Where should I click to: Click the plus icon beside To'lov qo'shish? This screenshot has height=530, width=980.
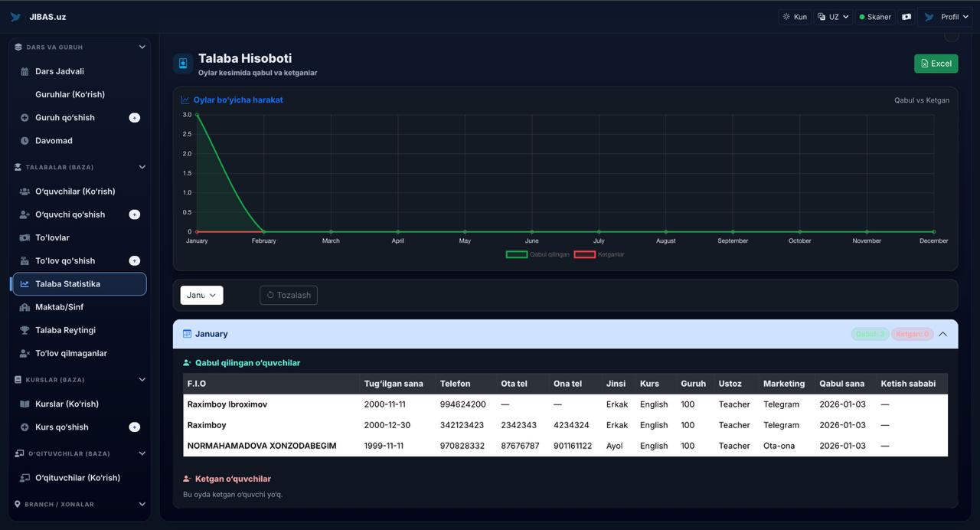[x=135, y=261]
